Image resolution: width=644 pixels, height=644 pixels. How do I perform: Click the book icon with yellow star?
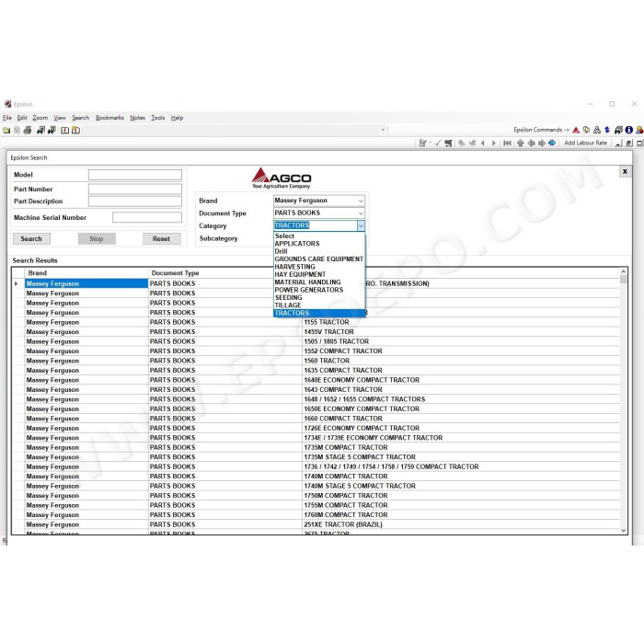[x=75, y=131]
